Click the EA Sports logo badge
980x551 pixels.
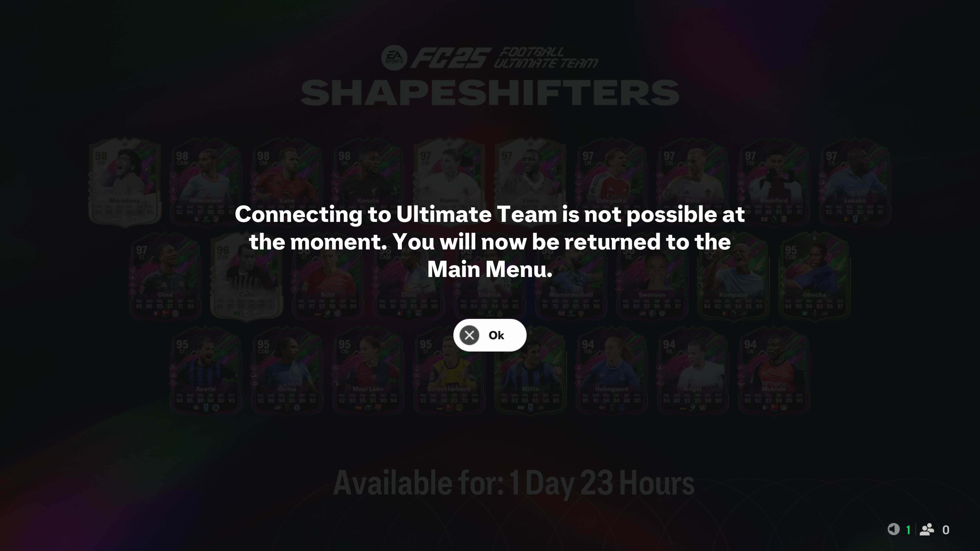[x=394, y=58]
